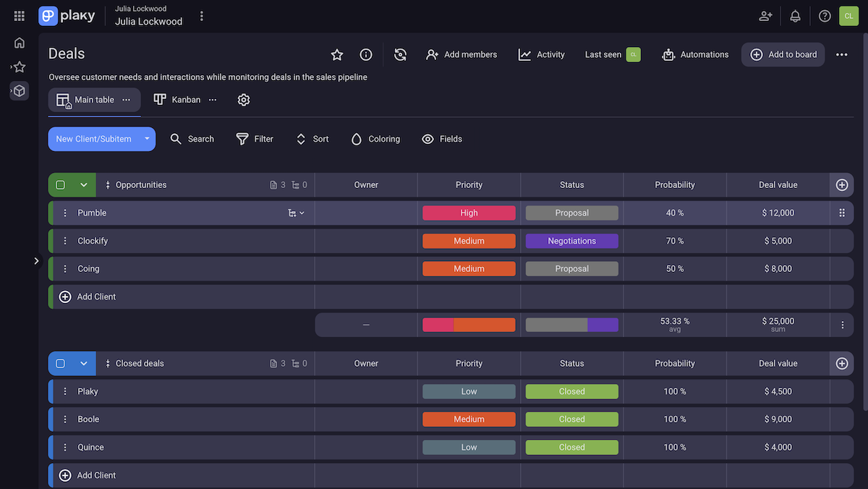
Task: Click the invite user icon in top bar
Action: point(765,15)
